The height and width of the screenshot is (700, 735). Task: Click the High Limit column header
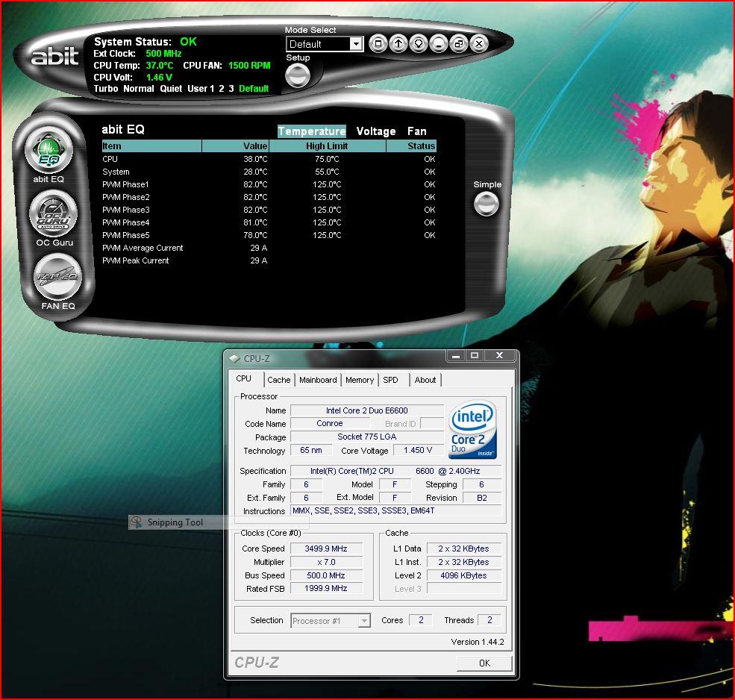pyautogui.click(x=327, y=146)
